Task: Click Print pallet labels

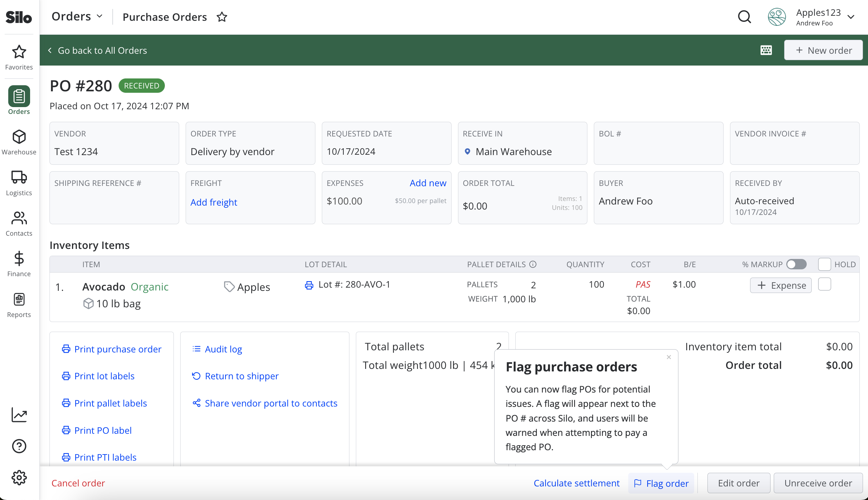Action: pos(104,403)
